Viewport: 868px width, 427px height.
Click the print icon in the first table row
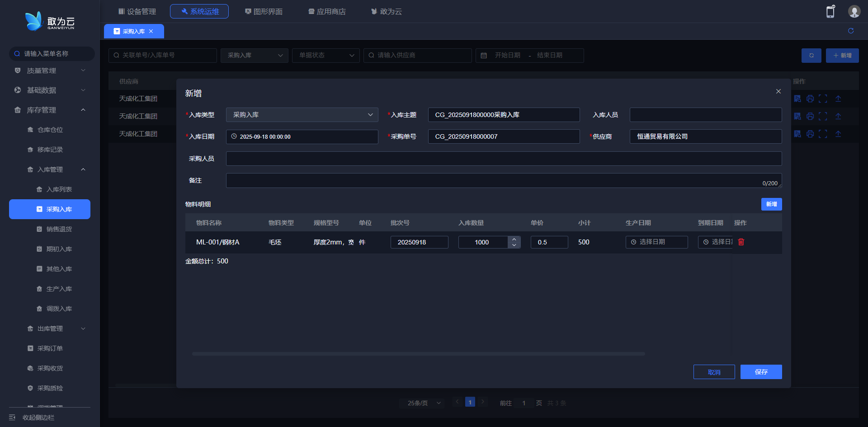(810, 99)
